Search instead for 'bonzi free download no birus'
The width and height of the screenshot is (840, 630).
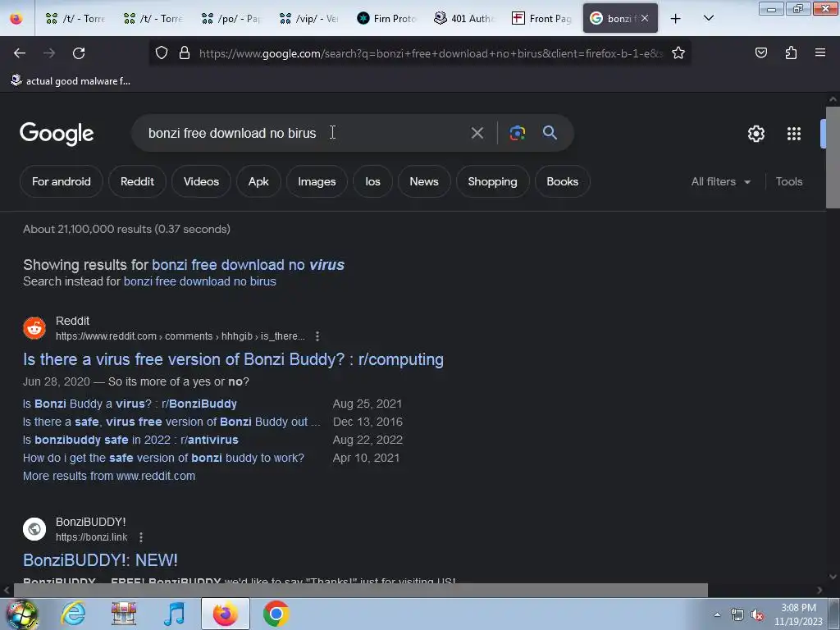point(200,281)
